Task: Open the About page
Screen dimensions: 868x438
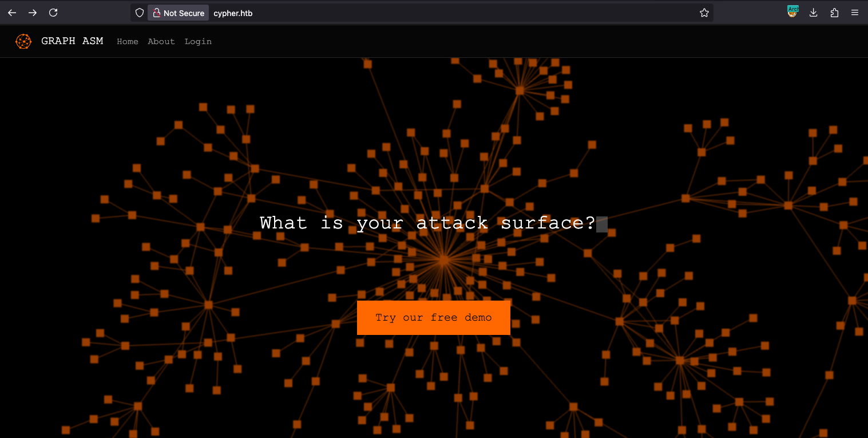Action: (x=161, y=41)
